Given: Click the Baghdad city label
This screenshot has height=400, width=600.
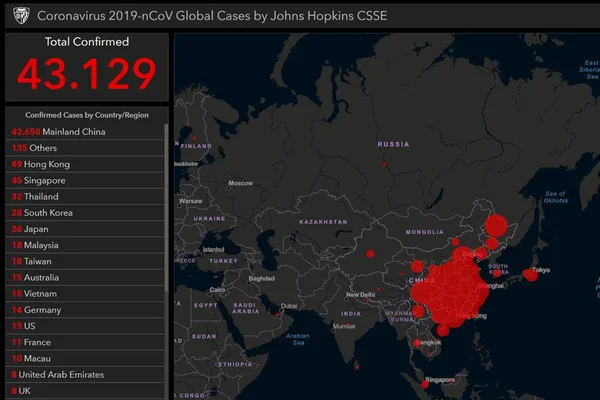Looking at the screenshot, I should click(261, 278).
